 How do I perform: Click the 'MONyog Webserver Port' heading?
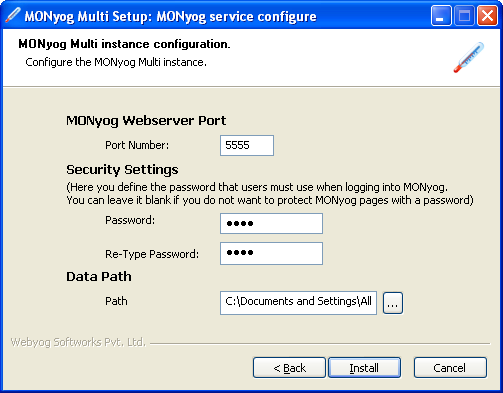tap(146, 121)
